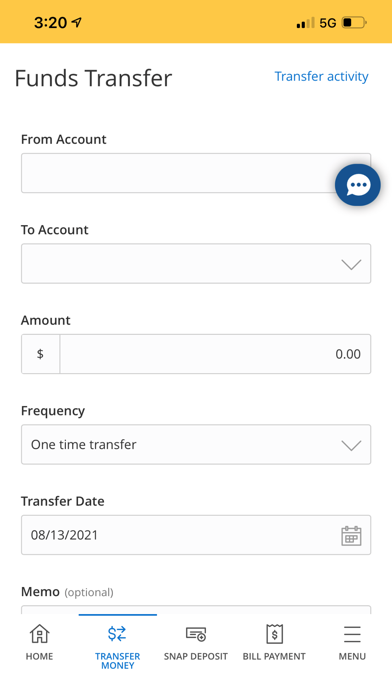Viewport: 392px width, 696px height.
Task: Tap the Transfer Date field 08/13/2021
Action: click(196, 535)
